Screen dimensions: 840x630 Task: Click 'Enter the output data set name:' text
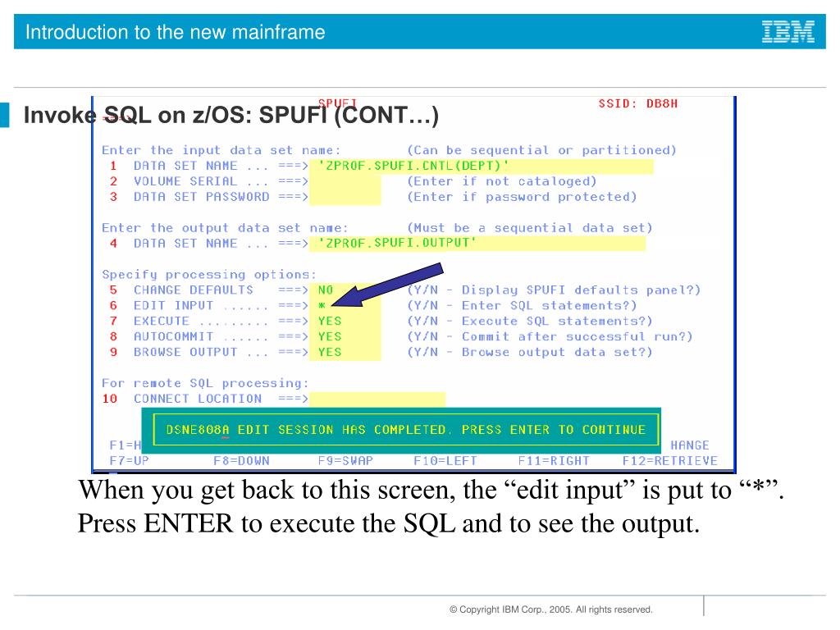(x=225, y=228)
